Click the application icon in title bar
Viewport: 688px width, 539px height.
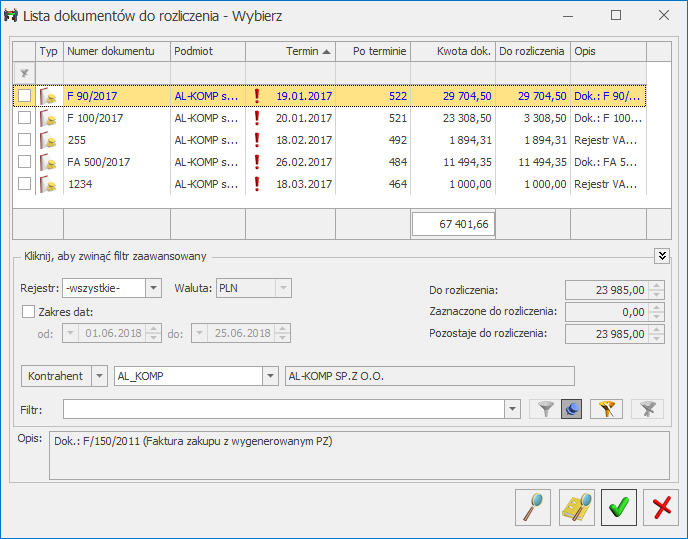point(11,15)
